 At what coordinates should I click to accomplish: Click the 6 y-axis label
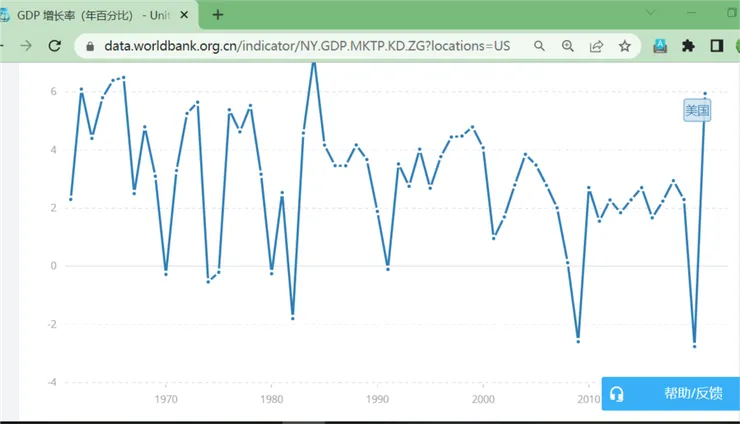[54, 92]
